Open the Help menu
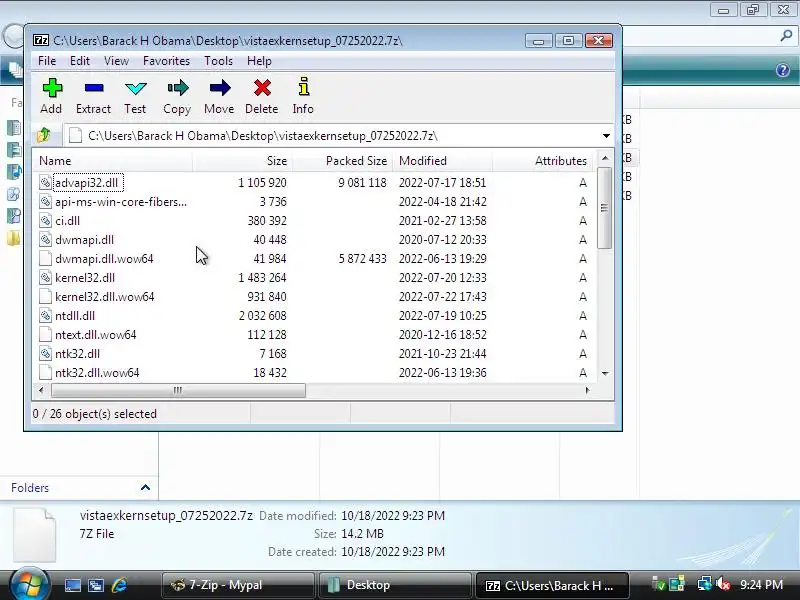 [x=259, y=61]
